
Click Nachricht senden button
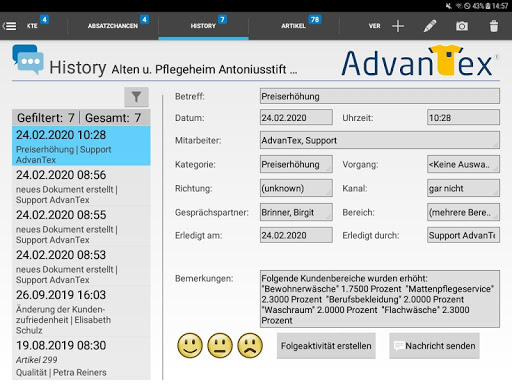[x=434, y=346]
